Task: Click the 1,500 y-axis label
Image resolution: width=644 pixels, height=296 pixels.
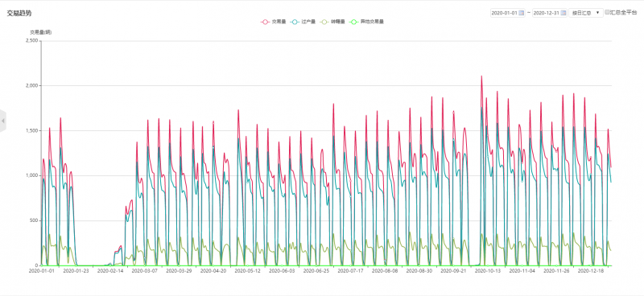Action: [31, 130]
